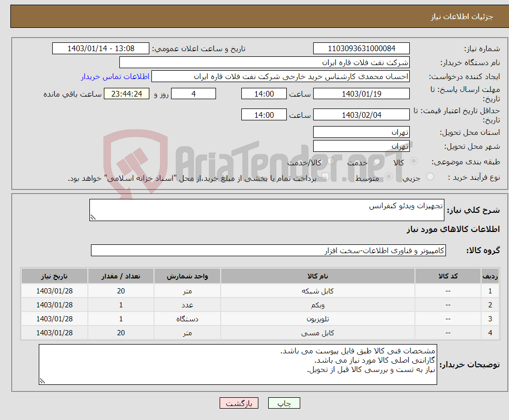Screen dimensions: 509x420
Task: Click the تعداد / مقدار column header
Action: (x=121, y=276)
